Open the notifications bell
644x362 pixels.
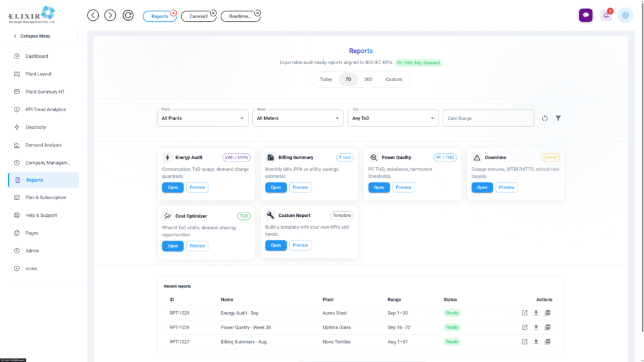pyautogui.click(x=606, y=16)
